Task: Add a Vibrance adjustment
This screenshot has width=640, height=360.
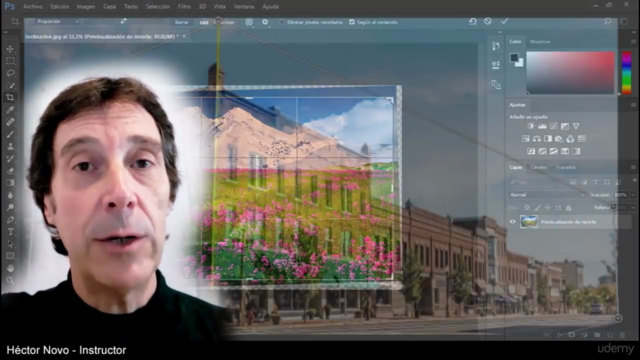Action: pos(576,126)
